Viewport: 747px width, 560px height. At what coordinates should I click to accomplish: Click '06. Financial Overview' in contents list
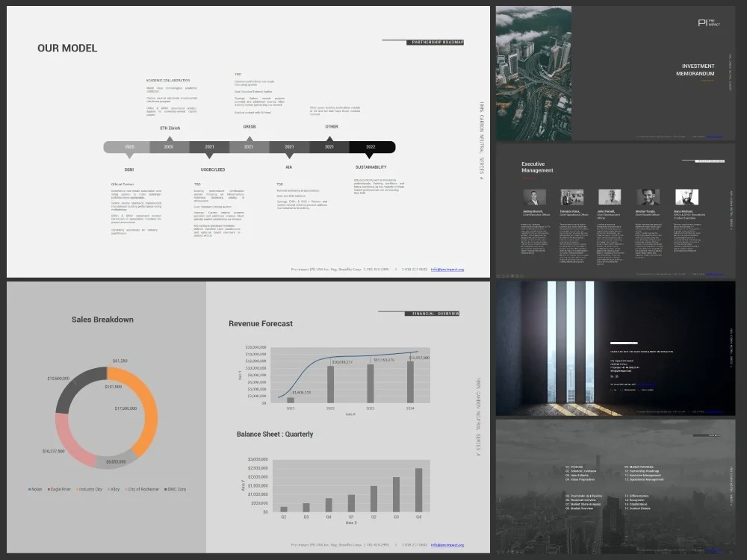pyautogui.click(x=580, y=500)
